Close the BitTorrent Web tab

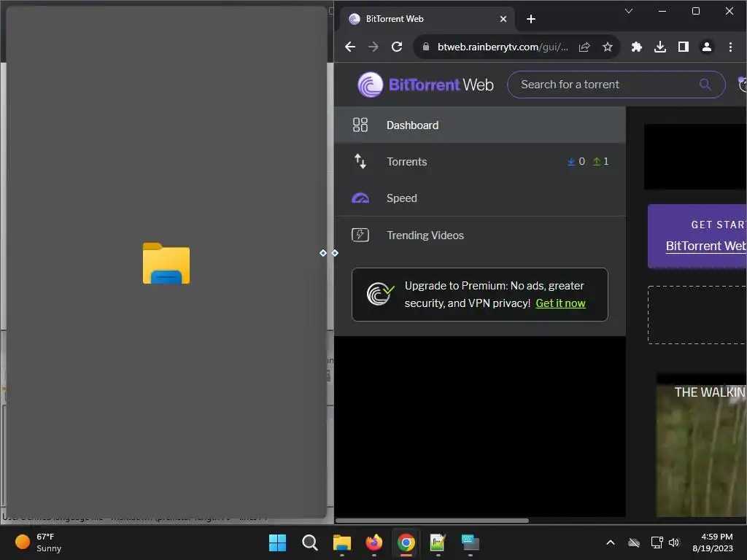point(503,19)
